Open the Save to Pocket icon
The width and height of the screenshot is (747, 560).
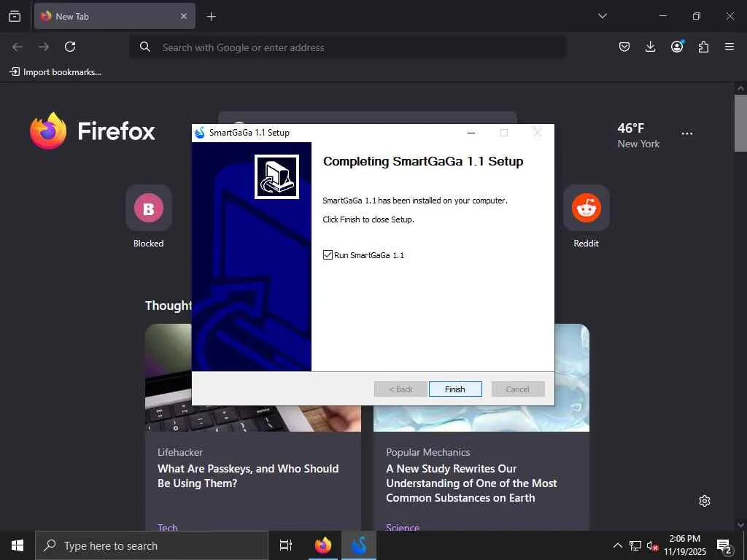coord(624,47)
